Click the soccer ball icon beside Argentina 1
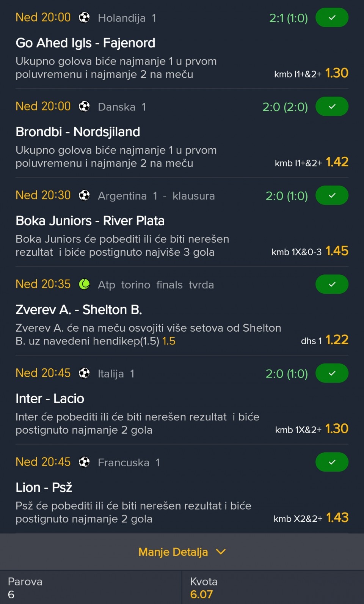 coord(84,195)
